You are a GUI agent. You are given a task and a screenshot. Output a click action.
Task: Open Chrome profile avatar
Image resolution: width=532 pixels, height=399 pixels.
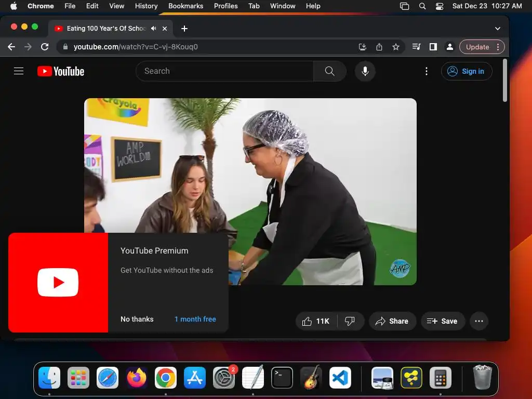450,47
